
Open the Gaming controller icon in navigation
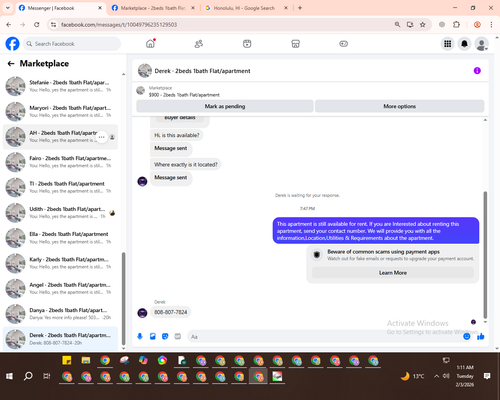tap(344, 44)
